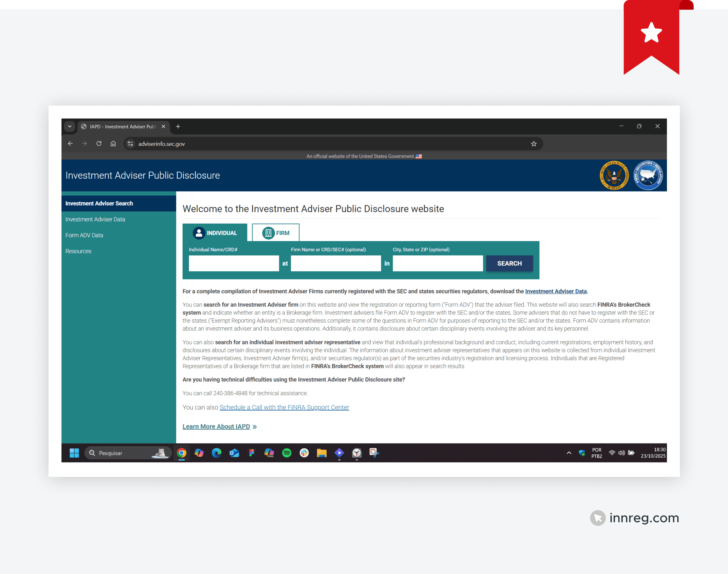The height and width of the screenshot is (574, 728).
Task: Click the browser reload icon
Action: (99, 144)
